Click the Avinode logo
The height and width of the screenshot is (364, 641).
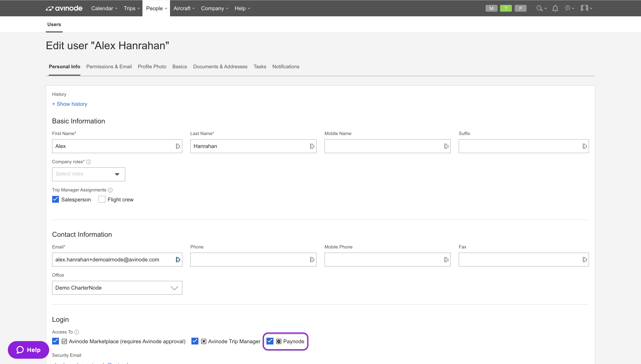pyautogui.click(x=64, y=8)
